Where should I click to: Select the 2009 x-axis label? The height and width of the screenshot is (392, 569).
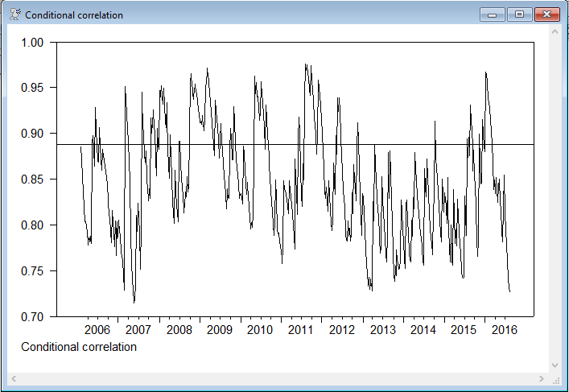219,330
